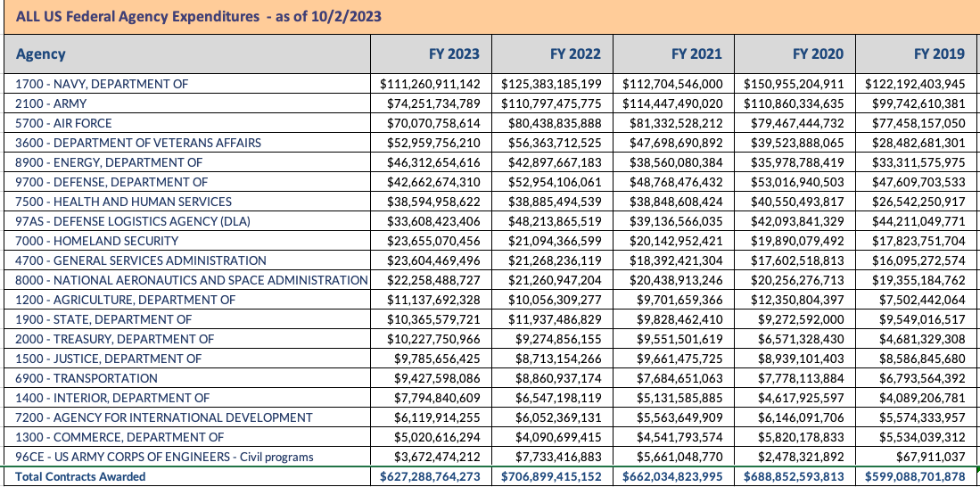Select the FY 2023 column header
This screenshot has height=487, width=980.
click(x=432, y=54)
